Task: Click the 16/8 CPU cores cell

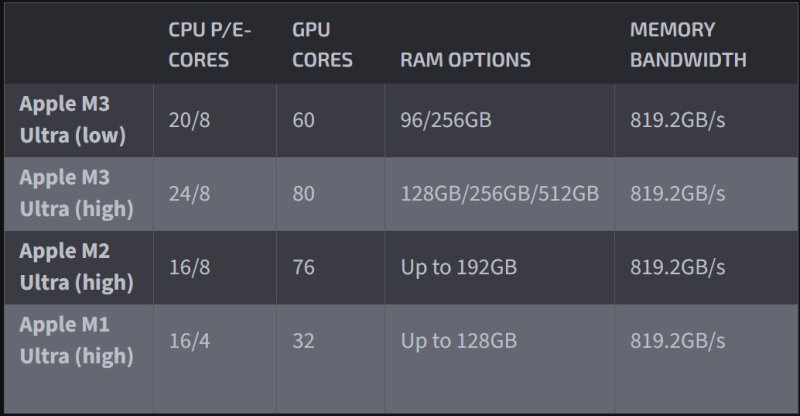Action: point(190,267)
